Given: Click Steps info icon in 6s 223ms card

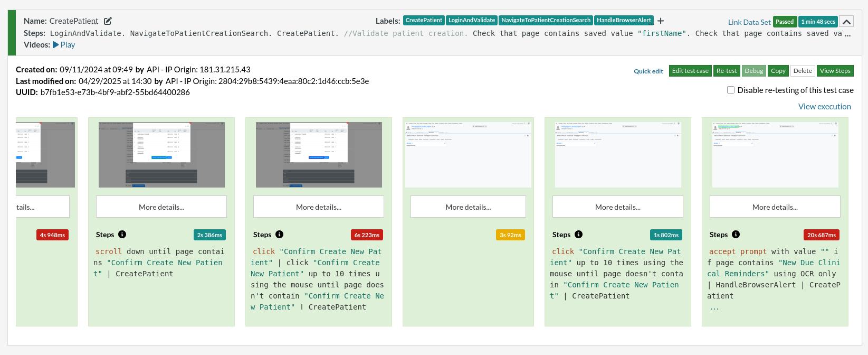Looking at the screenshot, I should click(x=279, y=235).
